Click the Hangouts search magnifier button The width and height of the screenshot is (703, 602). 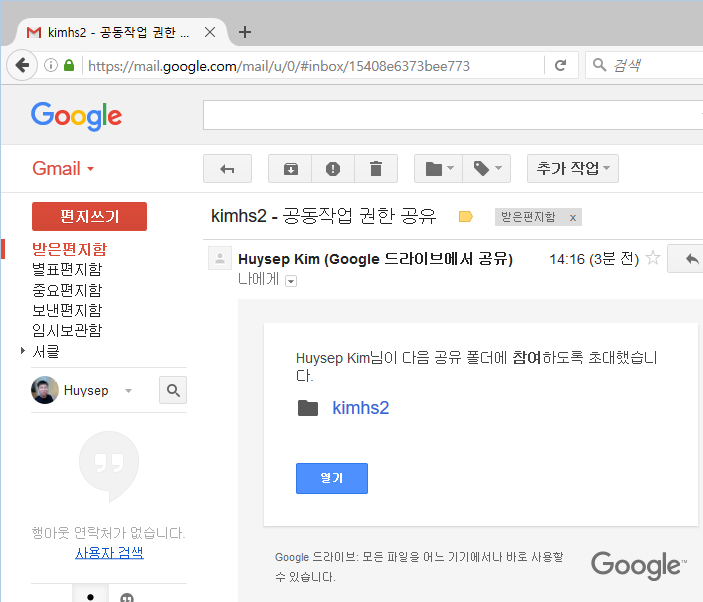tap(173, 390)
